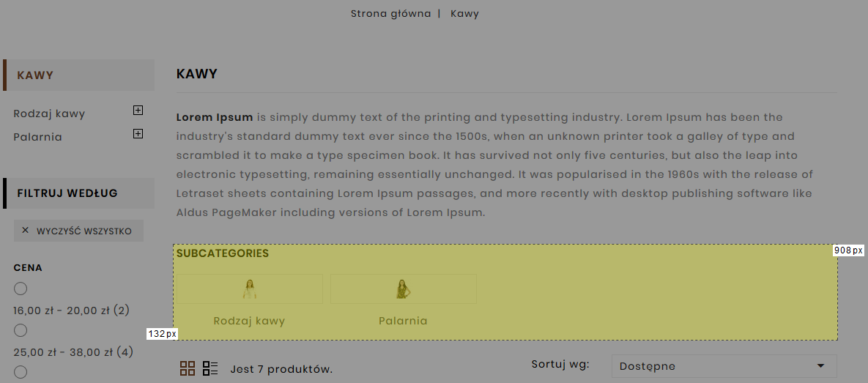Open Rodzaj kawy subcategory text link
This screenshot has height=383, width=868.
(x=249, y=321)
